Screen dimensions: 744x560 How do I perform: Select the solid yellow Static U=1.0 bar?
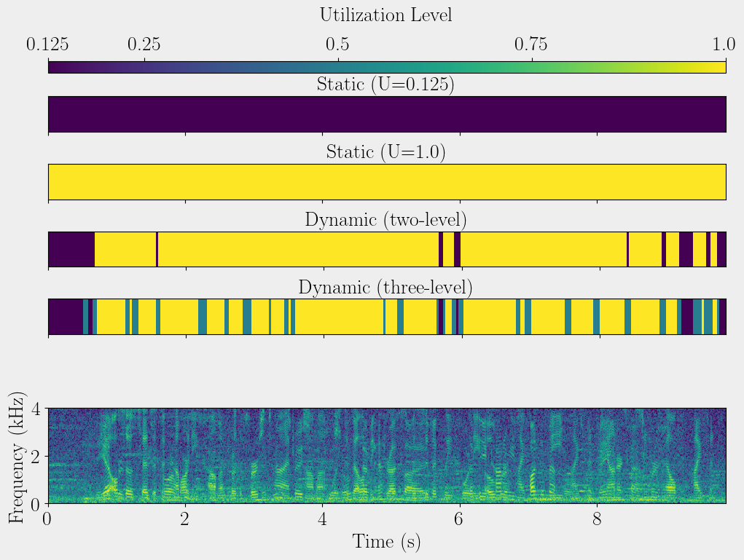pos(386,182)
